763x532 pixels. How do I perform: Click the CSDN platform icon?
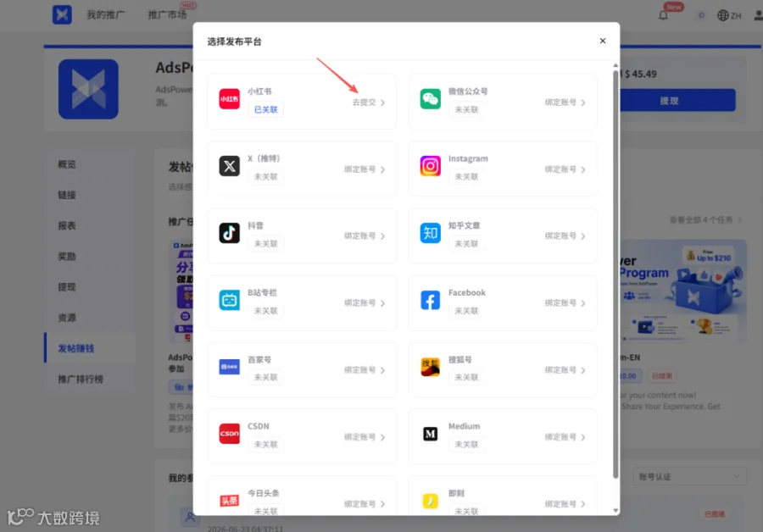coord(229,434)
